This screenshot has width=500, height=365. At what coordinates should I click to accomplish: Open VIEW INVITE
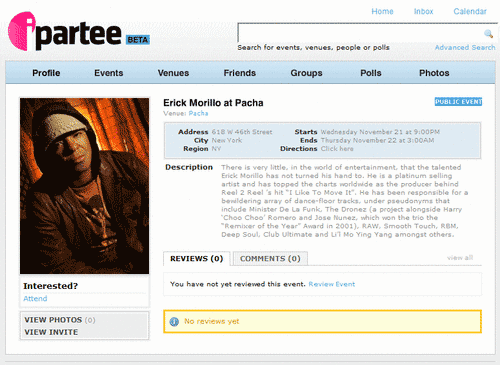coord(51,332)
